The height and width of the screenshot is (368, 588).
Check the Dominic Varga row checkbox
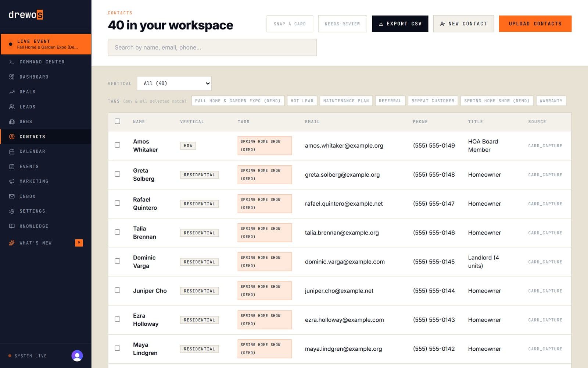117,261
